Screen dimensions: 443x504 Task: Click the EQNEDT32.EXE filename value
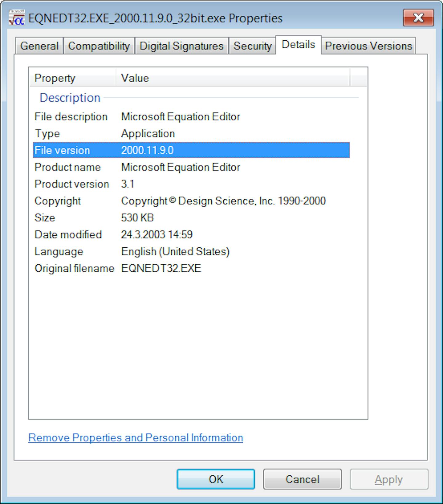(x=161, y=268)
